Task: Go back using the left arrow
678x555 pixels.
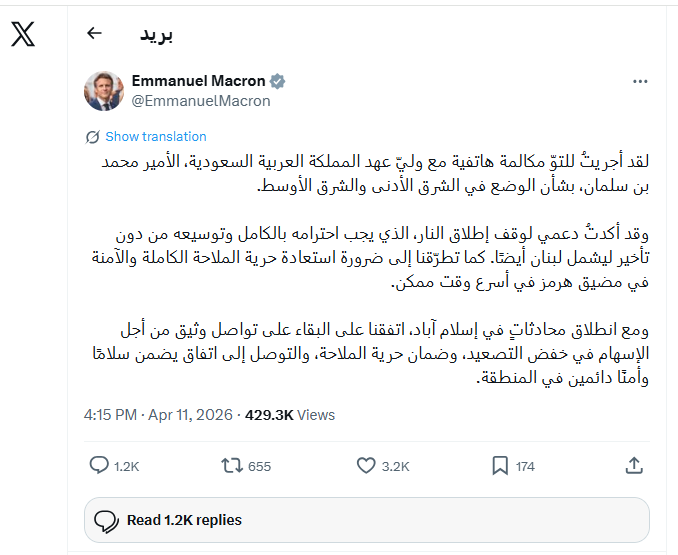Action: (95, 33)
